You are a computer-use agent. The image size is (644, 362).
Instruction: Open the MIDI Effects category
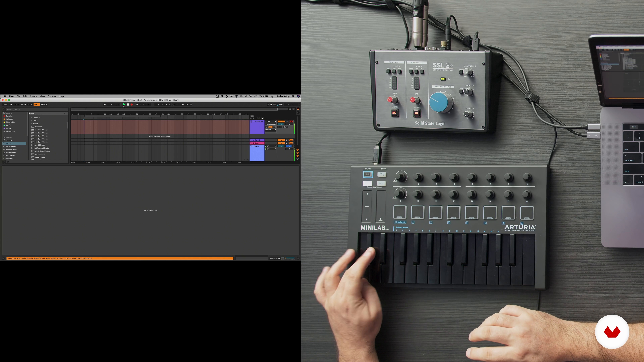pyautogui.click(x=11, y=153)
